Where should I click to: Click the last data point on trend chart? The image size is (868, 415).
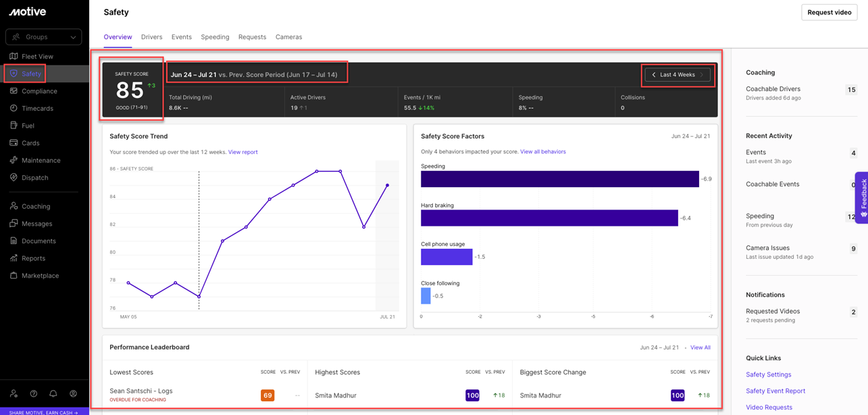click(x=387, y=185)
